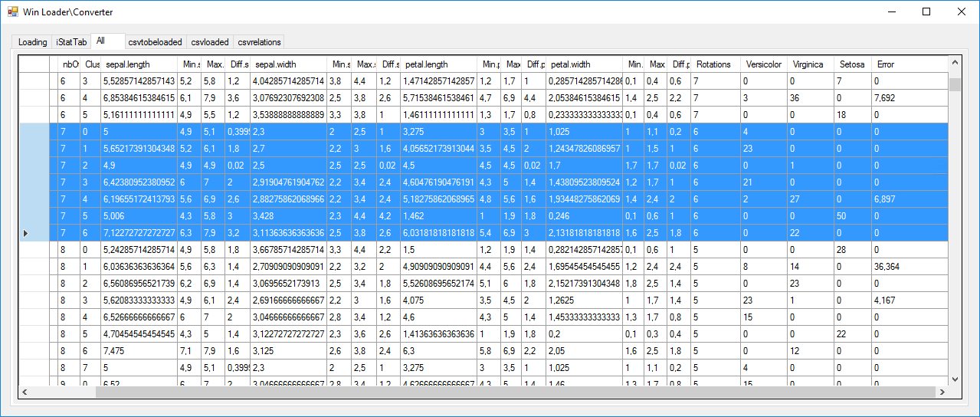
Task: Click Setosa cell with value 18
Action: pyautogui.click(x=854, y=115)
